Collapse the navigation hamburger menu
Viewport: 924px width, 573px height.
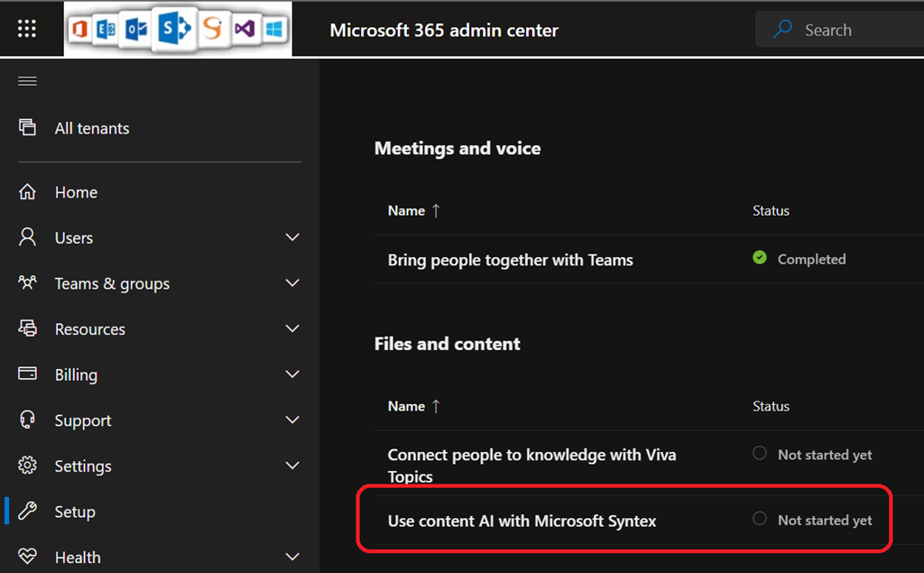click(x=27, y=81)
